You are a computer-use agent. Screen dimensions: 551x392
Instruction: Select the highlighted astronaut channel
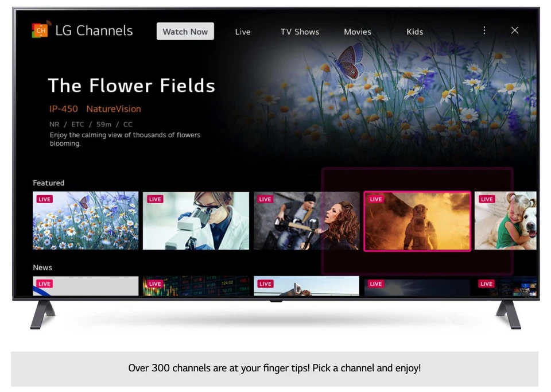point(417,221)
